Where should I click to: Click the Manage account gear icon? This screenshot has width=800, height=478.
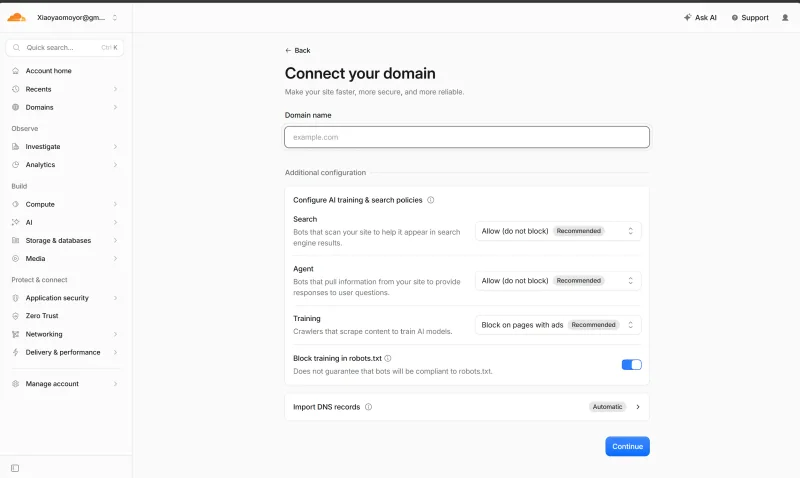[x=15, y=384]
